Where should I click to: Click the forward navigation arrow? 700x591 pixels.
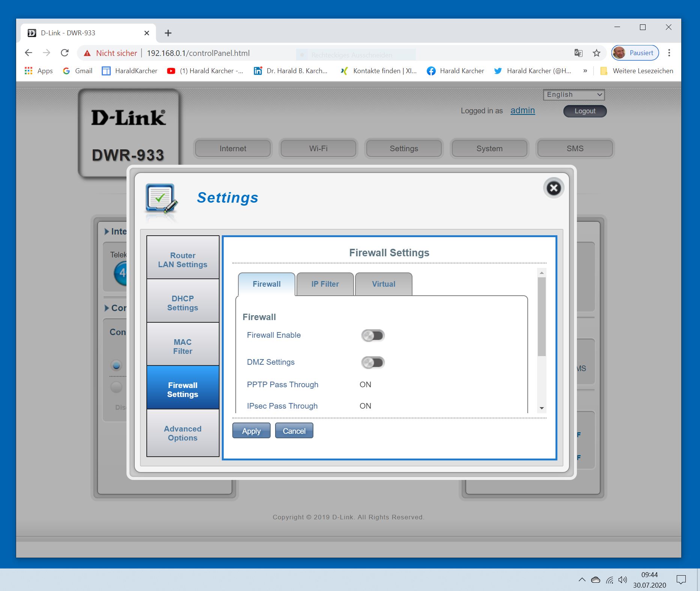(x=47, y=53)
